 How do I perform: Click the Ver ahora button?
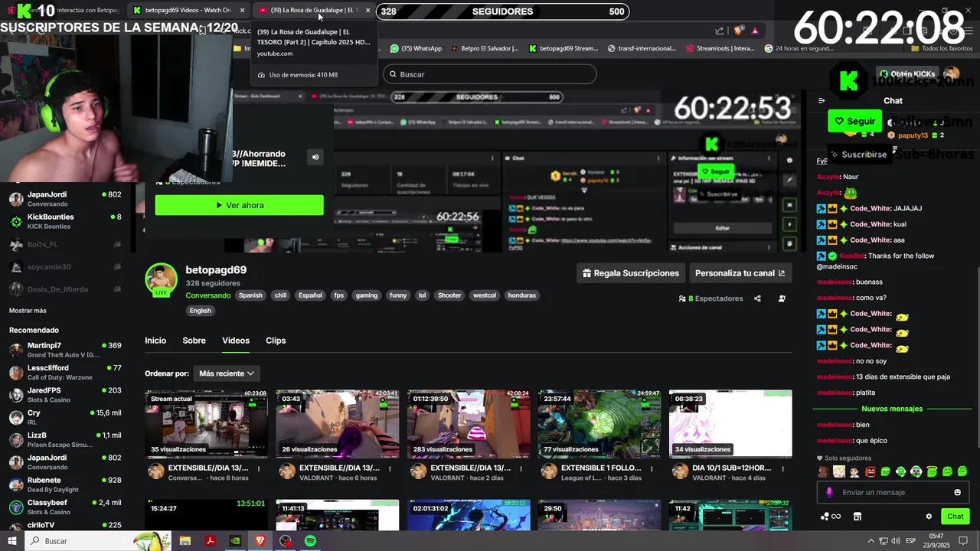pyautogui.click(x=239, y=205)
